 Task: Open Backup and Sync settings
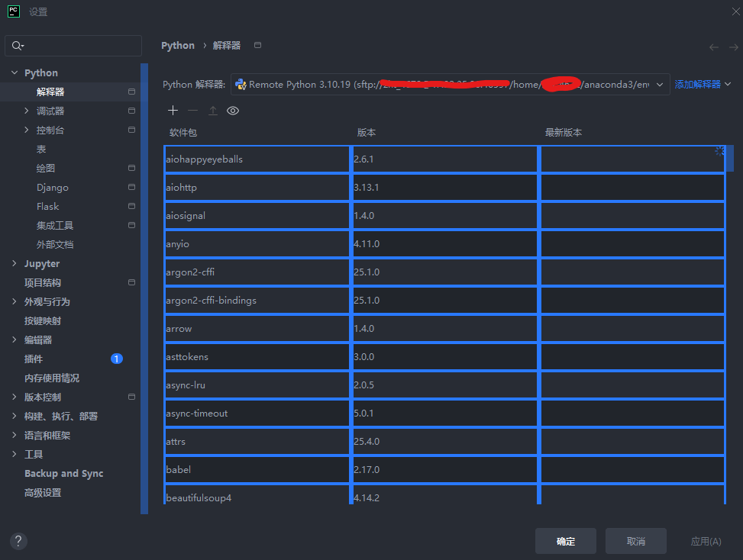(x=64, y=473)
